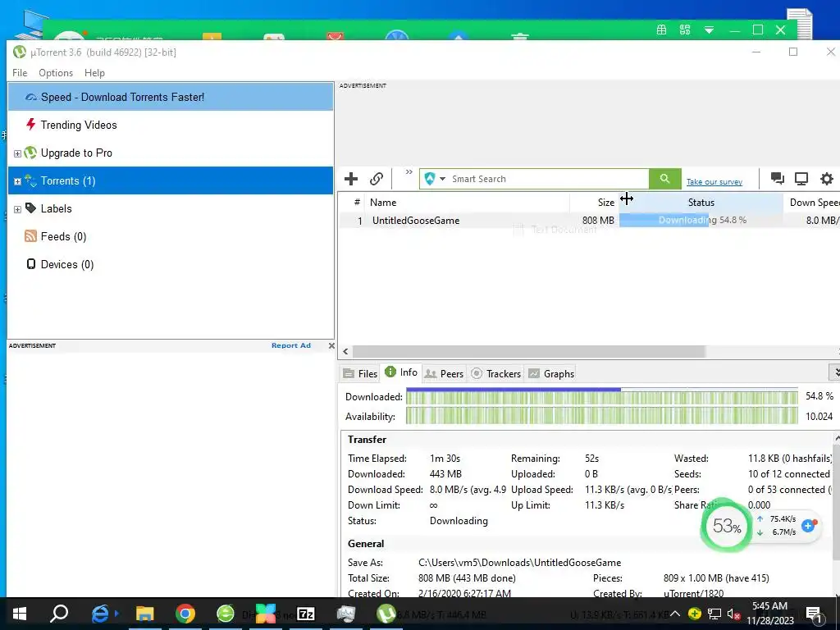The width and height of the screenshot is (840, 630).
Task: Open Trending Videos in the sidebar
Action: coord(79,125)
